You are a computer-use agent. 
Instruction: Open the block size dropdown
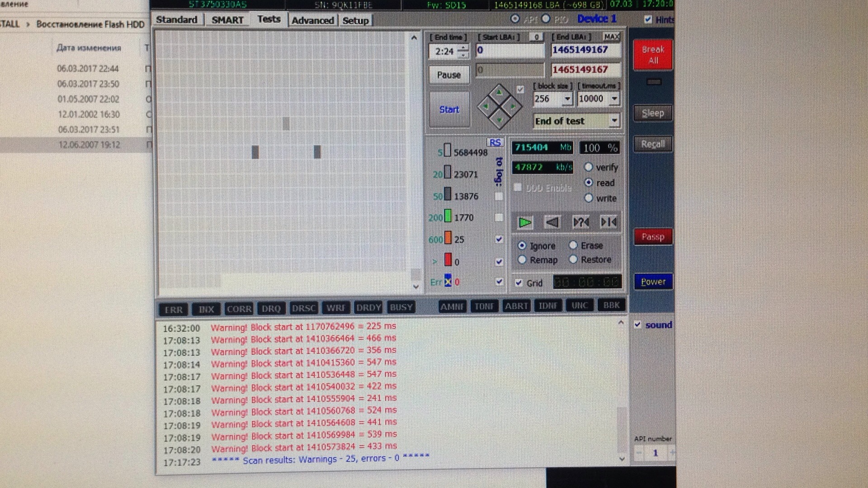click(x=567, y=99)
